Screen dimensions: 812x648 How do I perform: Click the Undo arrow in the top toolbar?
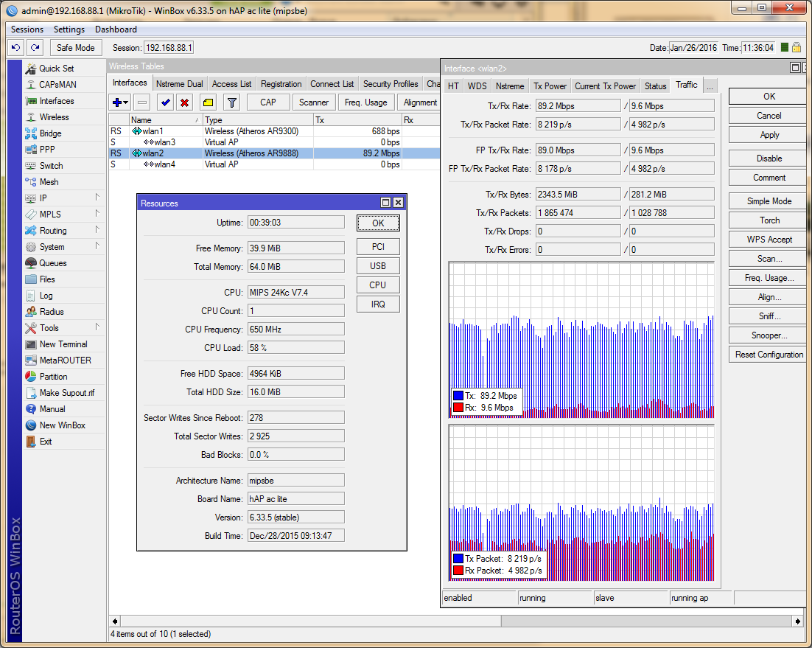click(16, 47)
